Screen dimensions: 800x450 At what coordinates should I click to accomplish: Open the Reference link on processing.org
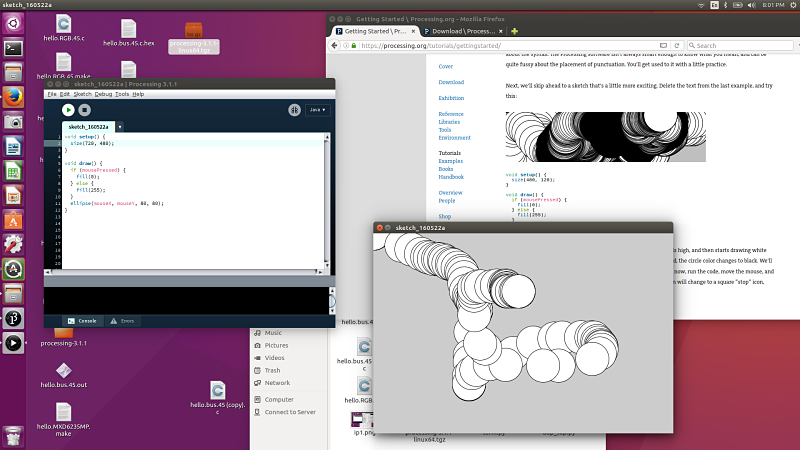click(451, 114)
